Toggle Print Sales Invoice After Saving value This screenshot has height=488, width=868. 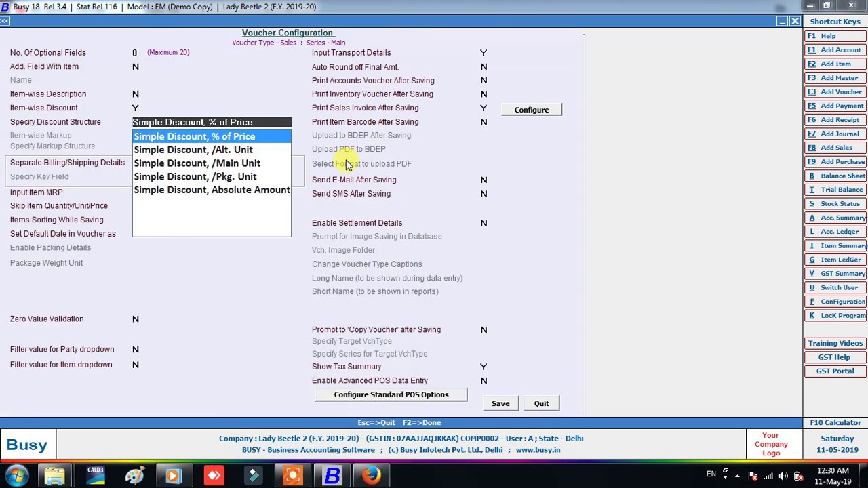(x=484, y=108)
